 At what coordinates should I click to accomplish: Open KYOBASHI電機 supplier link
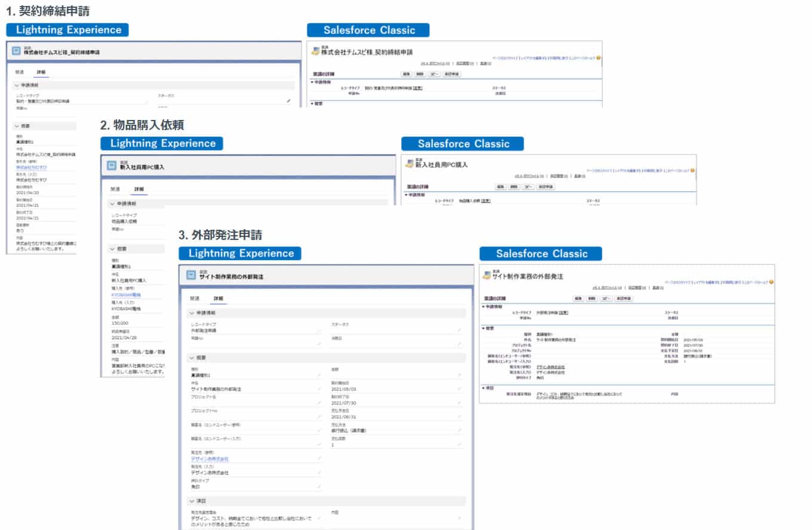click(x=125, y=294)
